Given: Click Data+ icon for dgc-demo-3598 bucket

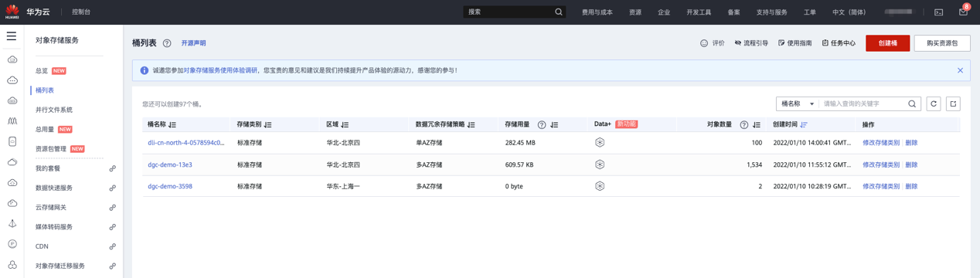Looking at the screenshot, I should point(600,186).
